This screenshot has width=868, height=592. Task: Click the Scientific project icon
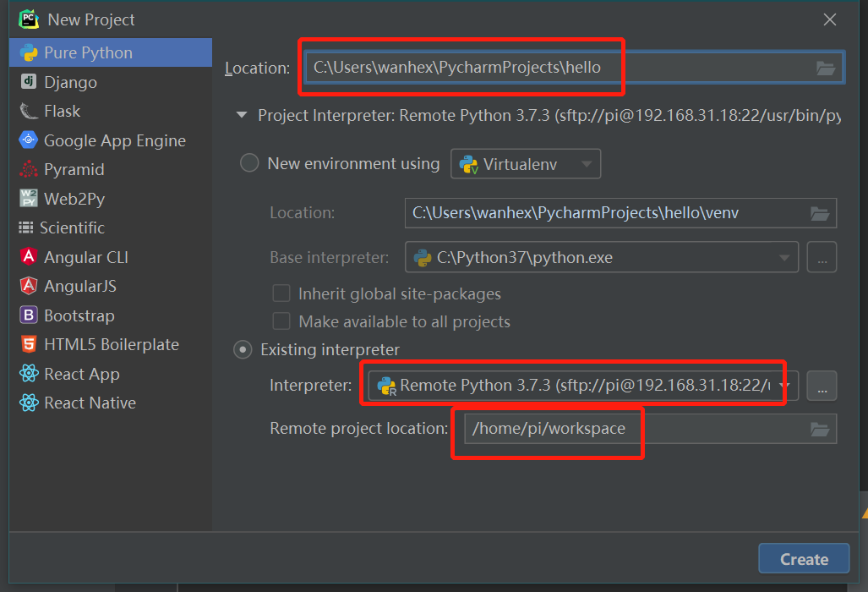click(26, 227)
